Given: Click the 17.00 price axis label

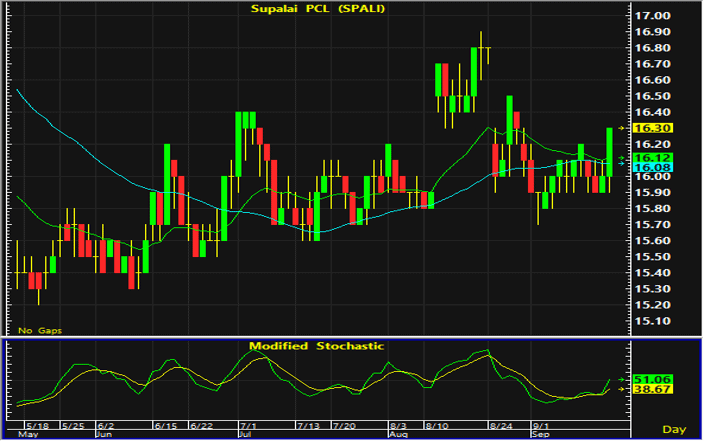Looking at the screenshot, I should [652, 16].
